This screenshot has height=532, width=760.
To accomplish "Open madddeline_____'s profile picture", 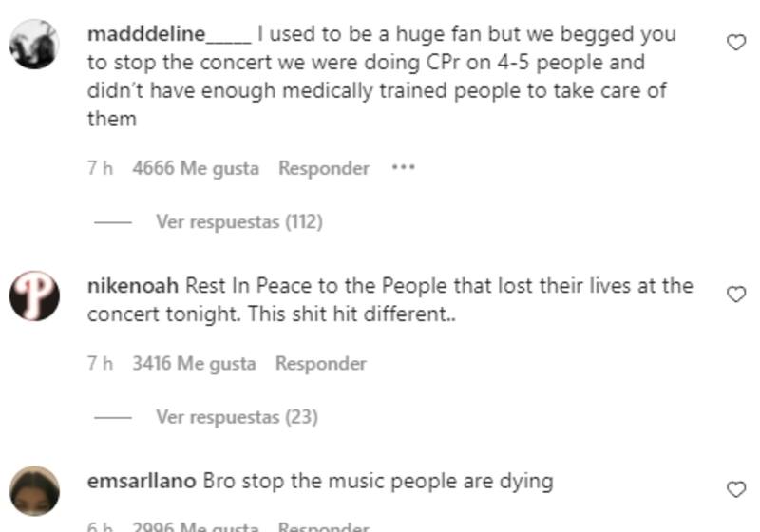I will 34,44.
